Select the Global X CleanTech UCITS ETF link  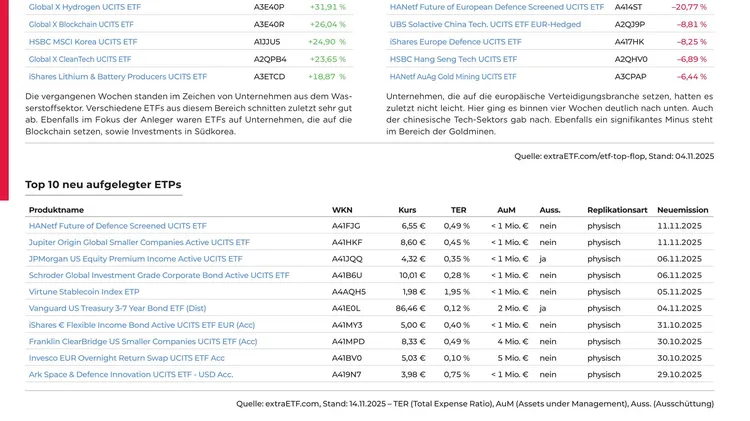80,59
